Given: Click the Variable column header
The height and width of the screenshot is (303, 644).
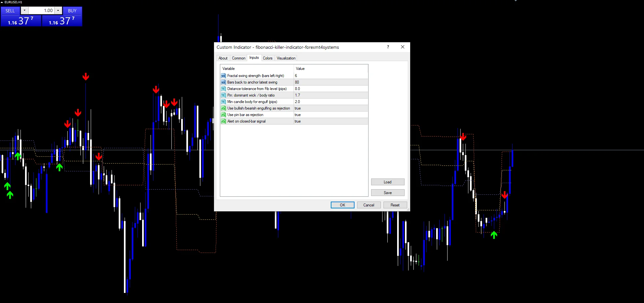Looking at the screenshot, I should click(x=257, y=69).
